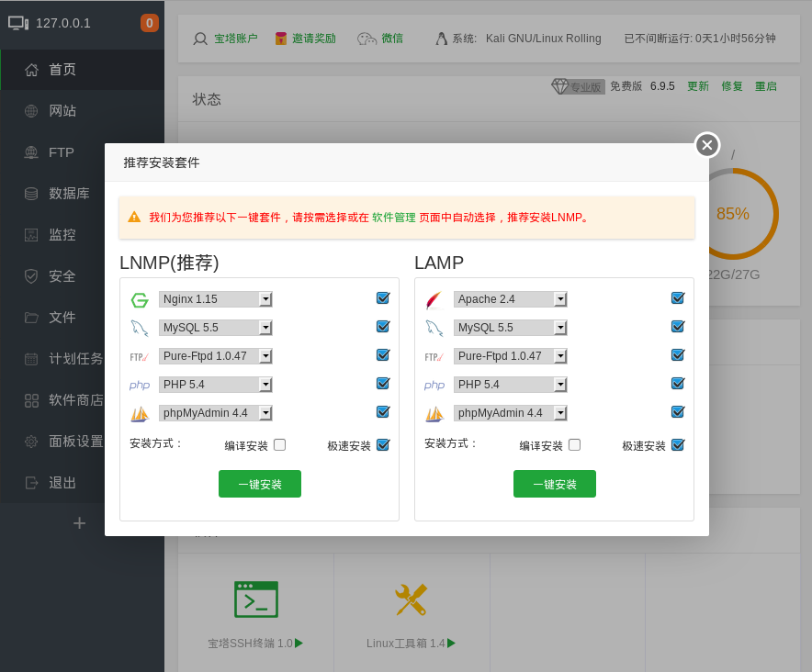
Task: Open LAMP MySQL 5.5 version dropdown
Action: 510,328
